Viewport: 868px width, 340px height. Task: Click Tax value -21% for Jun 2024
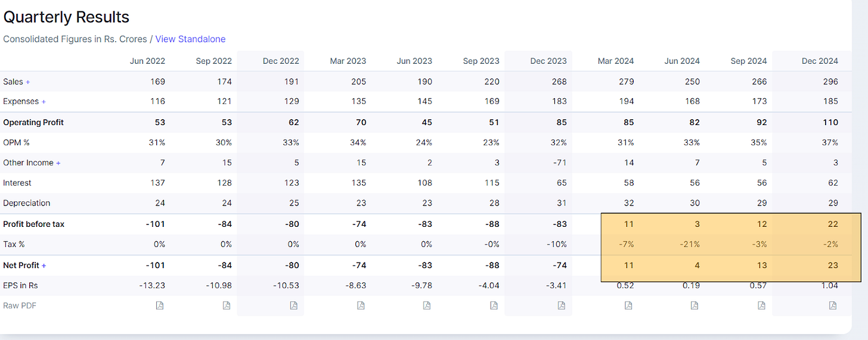click(690, 244)
